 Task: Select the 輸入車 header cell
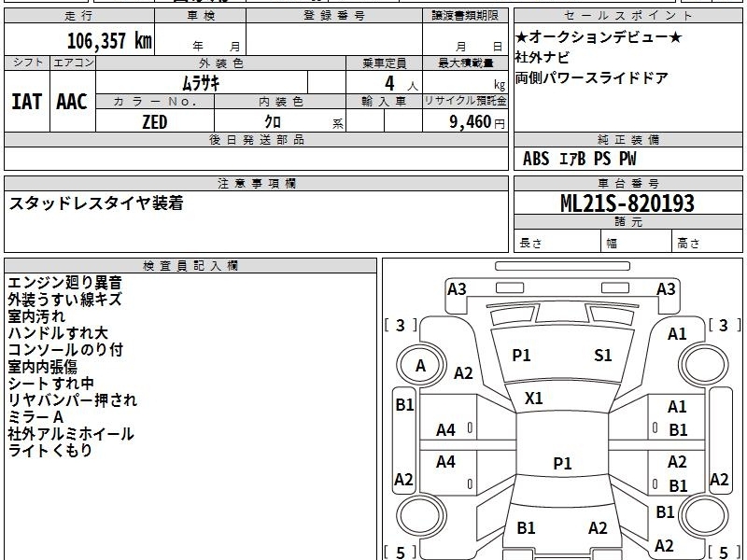coord(384,102)
